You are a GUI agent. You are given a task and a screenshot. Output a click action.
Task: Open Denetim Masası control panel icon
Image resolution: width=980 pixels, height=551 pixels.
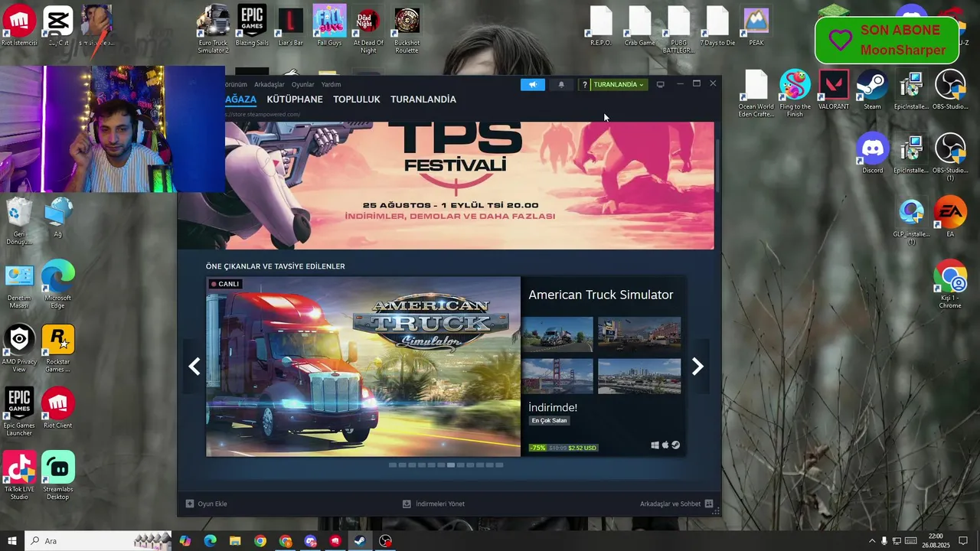coord(19,285)
